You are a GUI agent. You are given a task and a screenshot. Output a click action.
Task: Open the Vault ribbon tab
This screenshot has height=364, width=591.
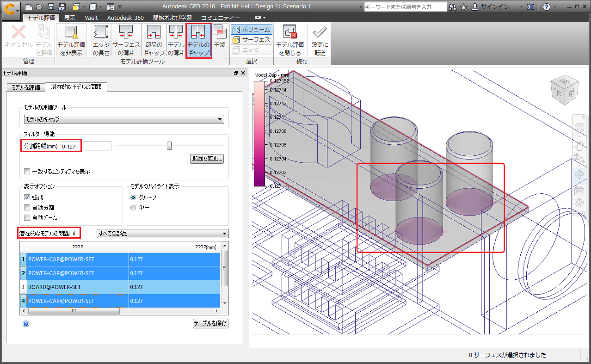[x=91, y=18]
